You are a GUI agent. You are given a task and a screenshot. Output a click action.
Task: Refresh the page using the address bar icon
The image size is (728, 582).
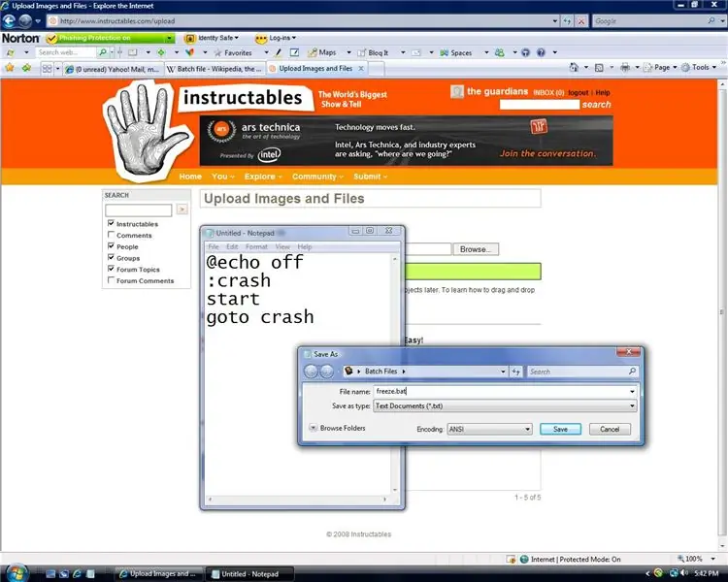pyautogui.click(x=568, y=21)
